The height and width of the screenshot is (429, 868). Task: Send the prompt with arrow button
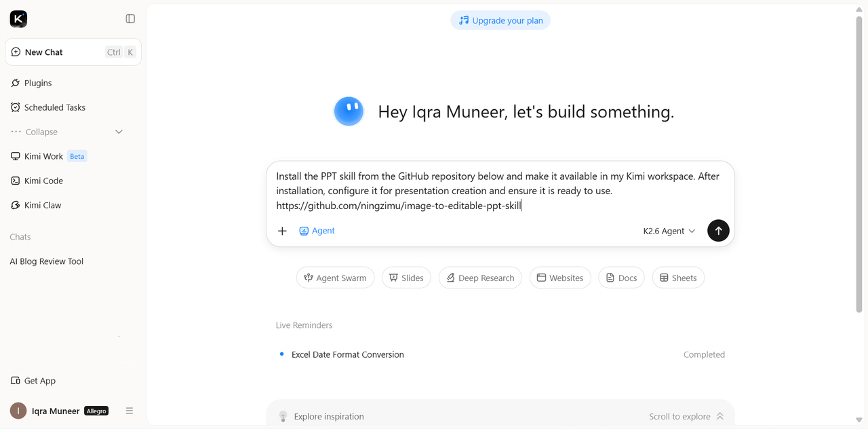(718, 231)
